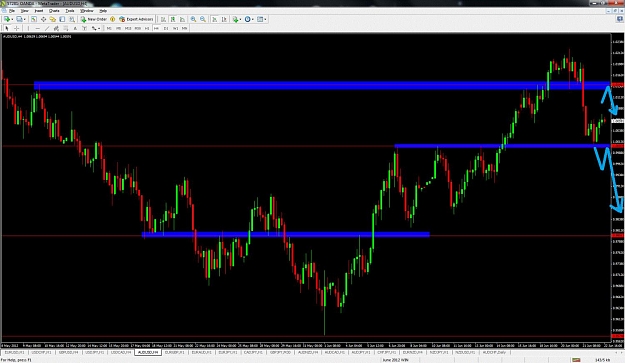Open the Periods clock icon
This screenshot has width=625, height=363.
[248, 19]
